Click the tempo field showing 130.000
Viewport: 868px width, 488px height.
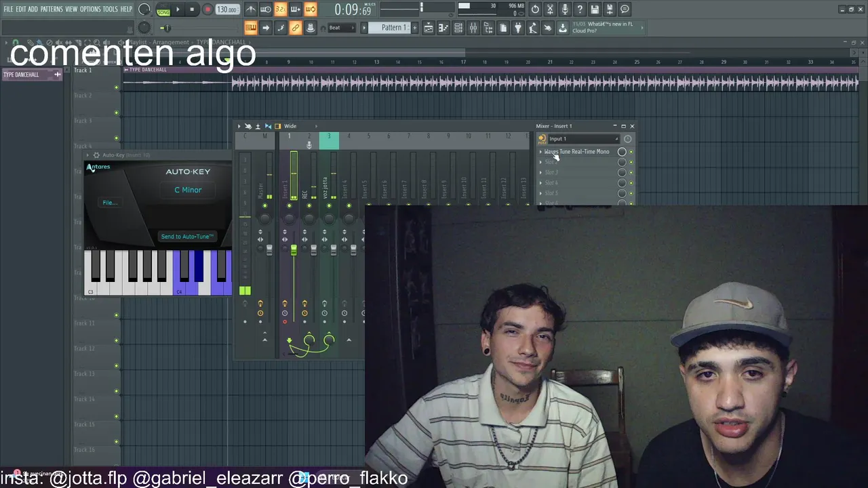227,9
